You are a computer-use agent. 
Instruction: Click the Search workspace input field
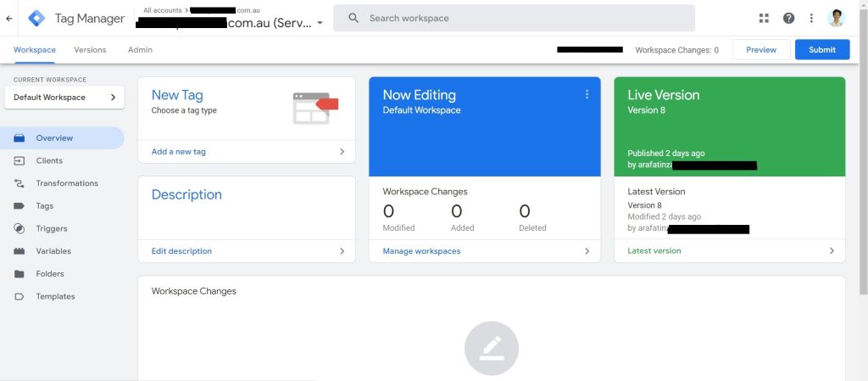[x=514, y=19]
